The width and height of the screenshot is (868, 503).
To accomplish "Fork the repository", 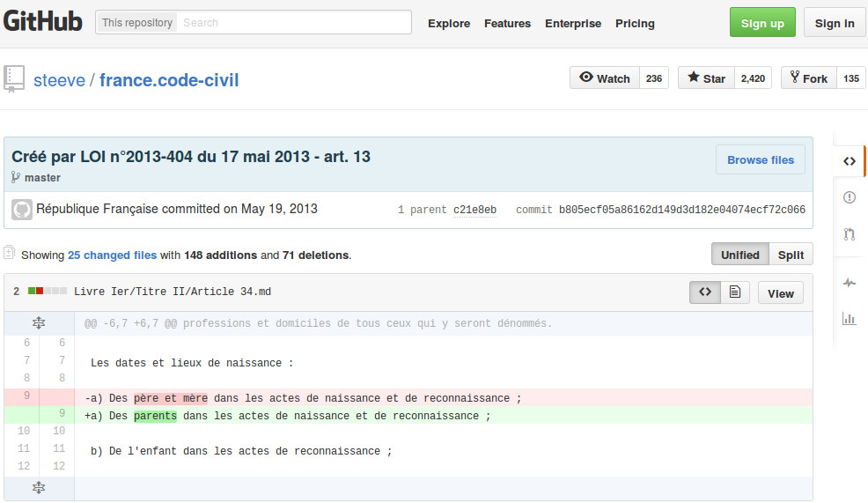I will [809, 78].
